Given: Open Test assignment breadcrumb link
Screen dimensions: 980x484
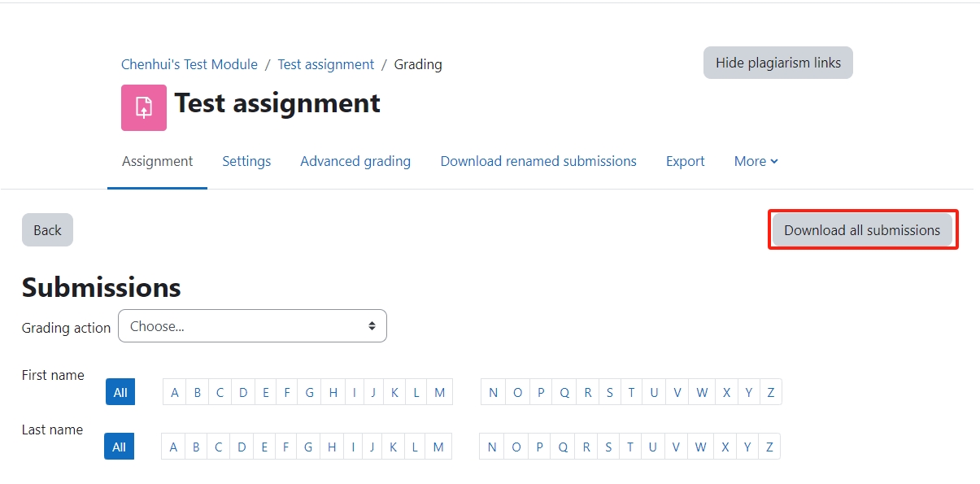Looking at the screenshot, I should (326, 64).
